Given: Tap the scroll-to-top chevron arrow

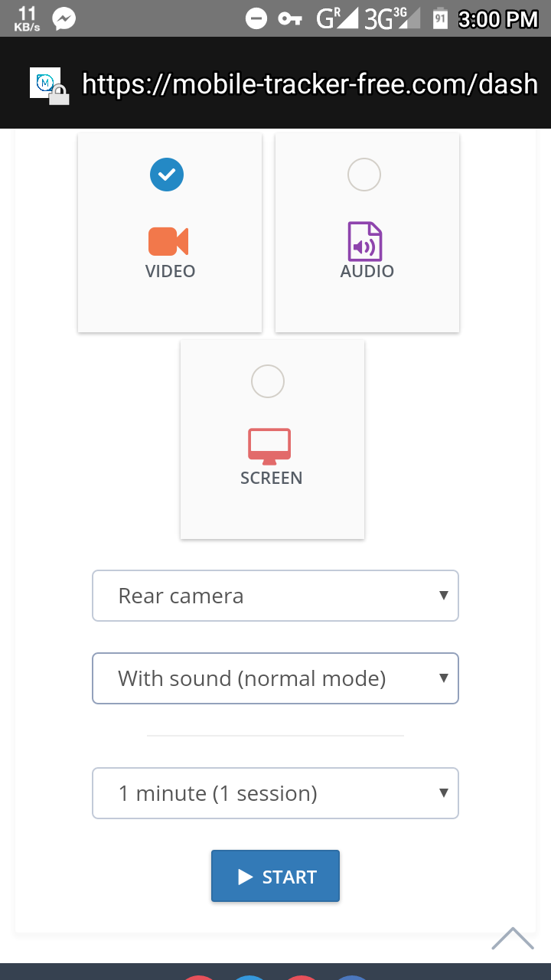Looking at the screenshot, I should point(512,939).
